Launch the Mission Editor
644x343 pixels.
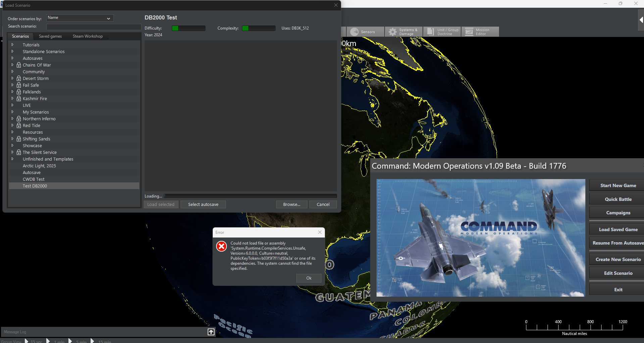[x=480, y=32]
